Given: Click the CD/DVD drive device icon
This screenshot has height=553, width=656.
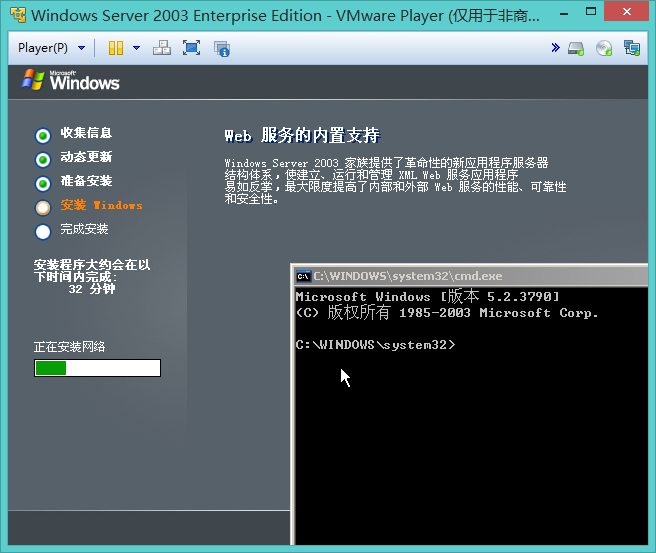Looking at the screenshot, I should coord(604,49).
